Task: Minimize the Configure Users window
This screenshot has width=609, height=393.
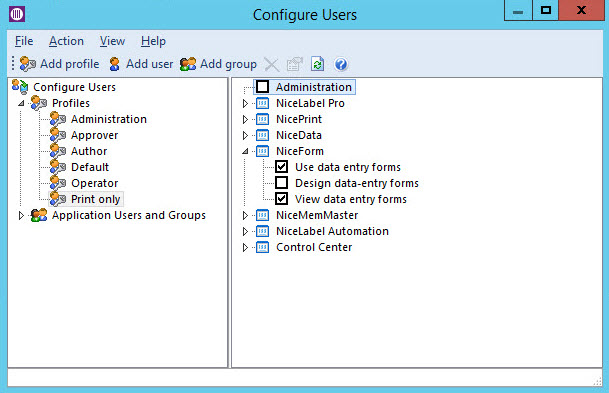Action: coord(517,11)
